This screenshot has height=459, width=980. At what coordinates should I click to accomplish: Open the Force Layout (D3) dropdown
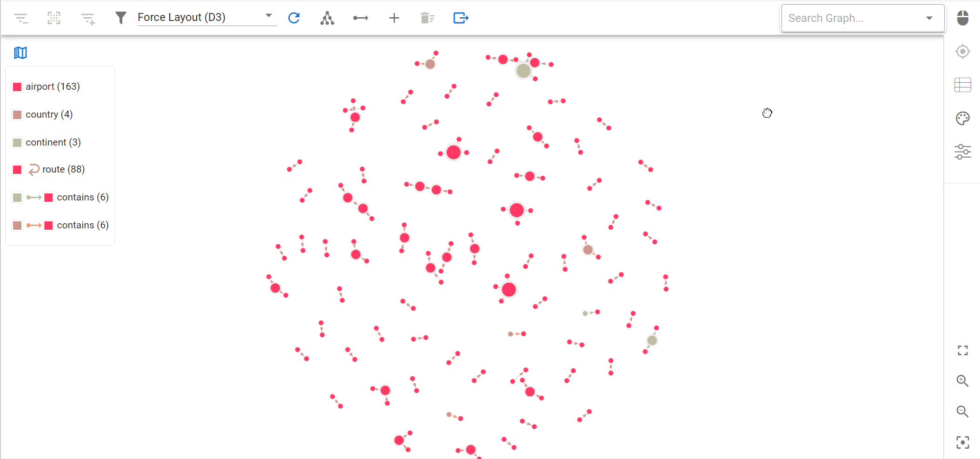click(x=207, y=17)
